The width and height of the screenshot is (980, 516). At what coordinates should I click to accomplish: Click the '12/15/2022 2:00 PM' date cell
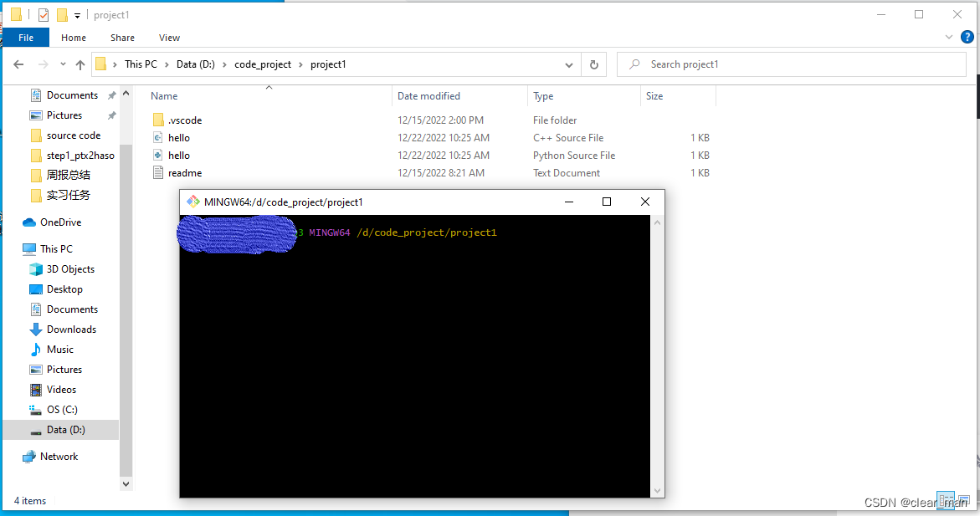441,120
